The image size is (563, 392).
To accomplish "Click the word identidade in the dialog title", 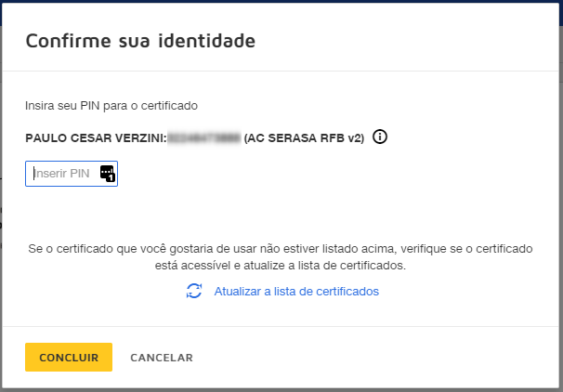I will (x=207, y=41).
